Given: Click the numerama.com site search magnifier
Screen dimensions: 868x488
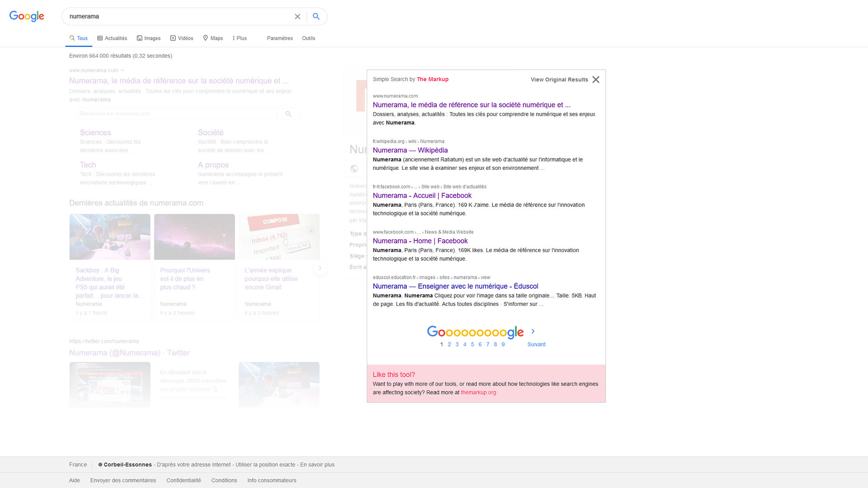Looking at the screenshot, I should pyautogui.click(x=288, y=114).
